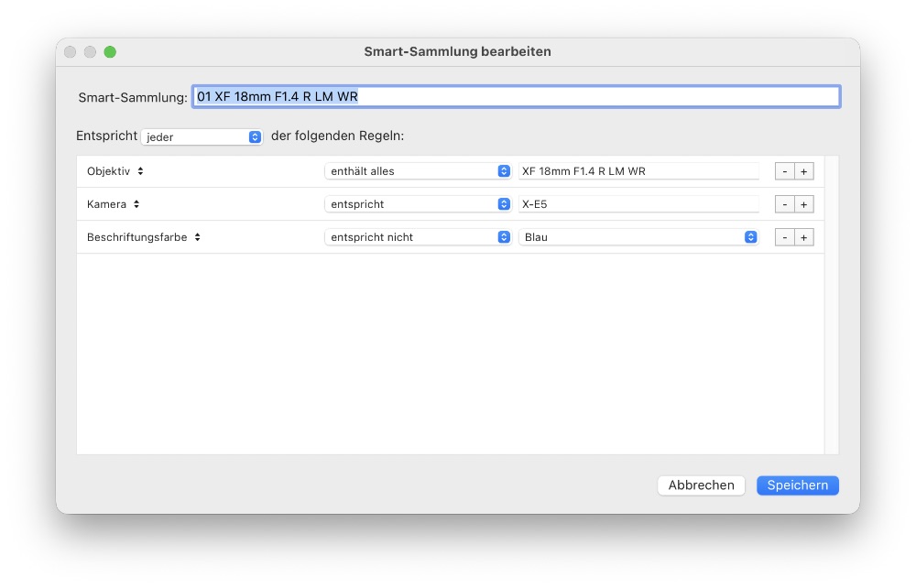Remove the Objektiv rule with minus button
Screen dimensions: 916x588
tap(784, 171)
